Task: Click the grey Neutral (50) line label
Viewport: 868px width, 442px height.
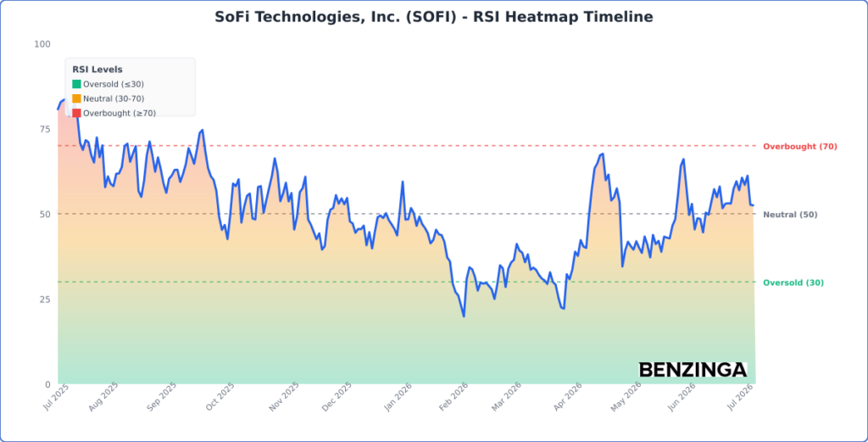Action: 790,215
